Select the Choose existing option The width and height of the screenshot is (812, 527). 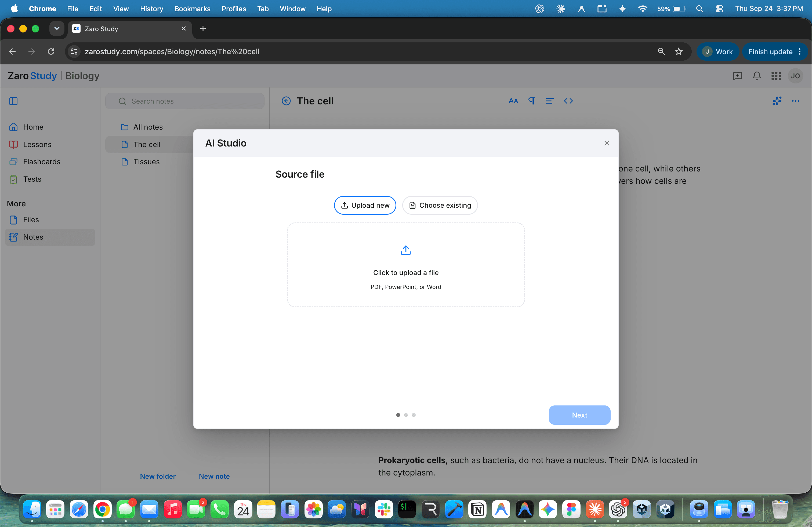coord(440,205)
